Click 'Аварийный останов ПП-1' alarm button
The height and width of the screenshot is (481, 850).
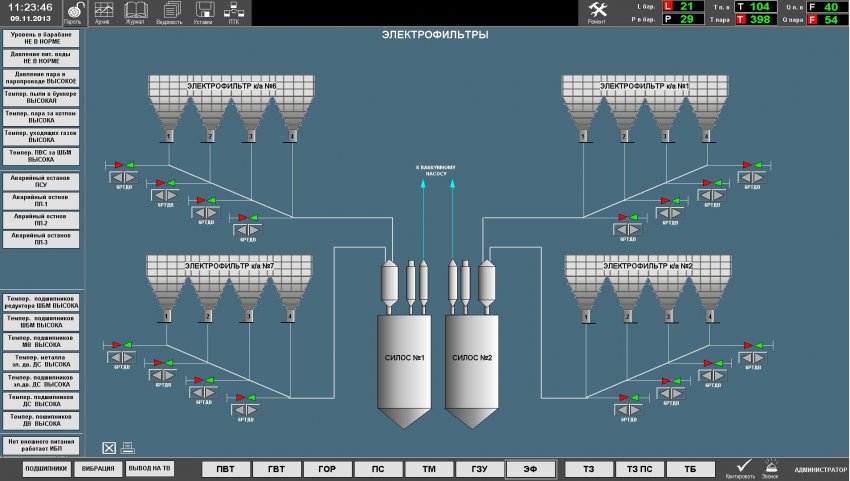point(41,201)
